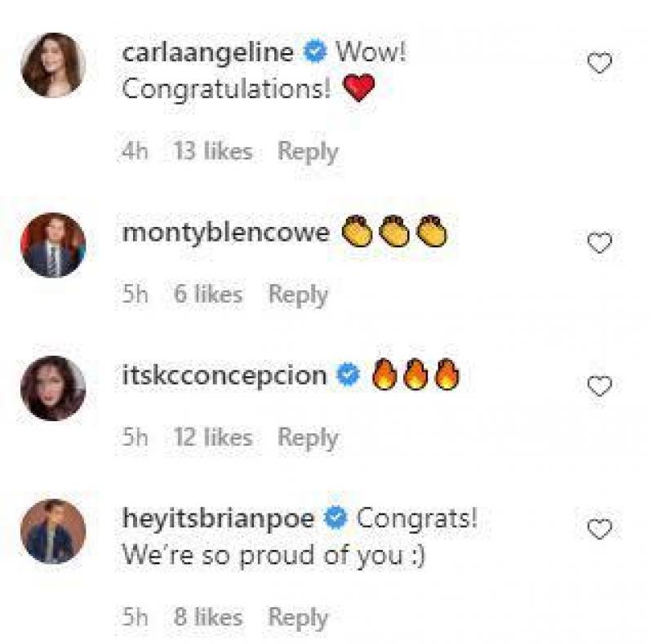Like heyitsbrianpoe's comment

(598, 526)
